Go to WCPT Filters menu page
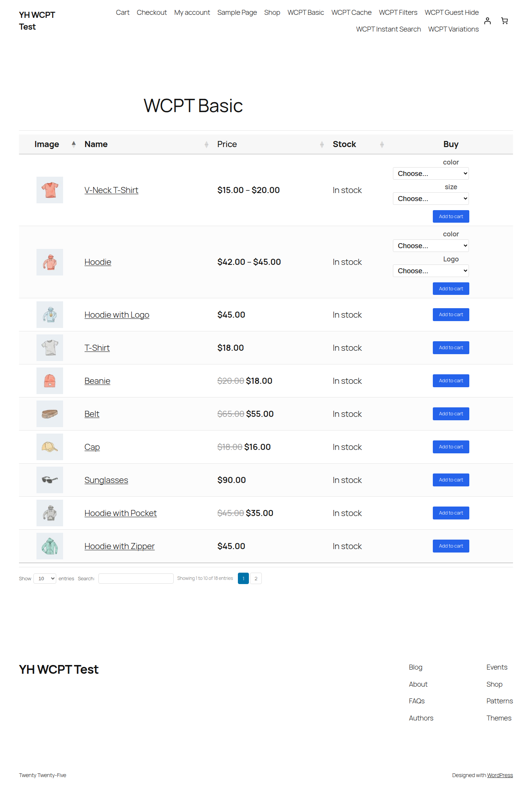532x798 pixels. click(x=398, y=13)
